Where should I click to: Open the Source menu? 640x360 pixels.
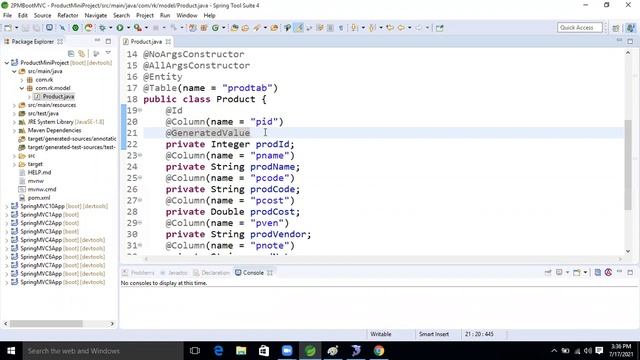click(x=42, y=16)
